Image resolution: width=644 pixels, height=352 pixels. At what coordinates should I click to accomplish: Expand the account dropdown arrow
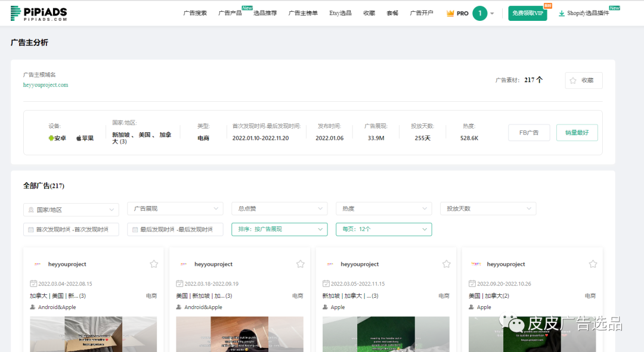[x=492, y=14]
